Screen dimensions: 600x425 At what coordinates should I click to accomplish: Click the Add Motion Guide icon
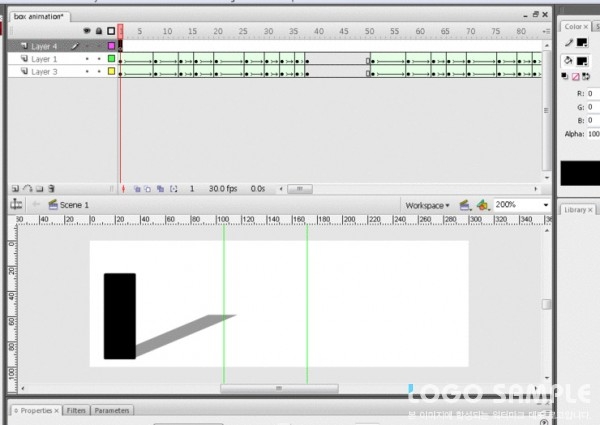point(27,188)
